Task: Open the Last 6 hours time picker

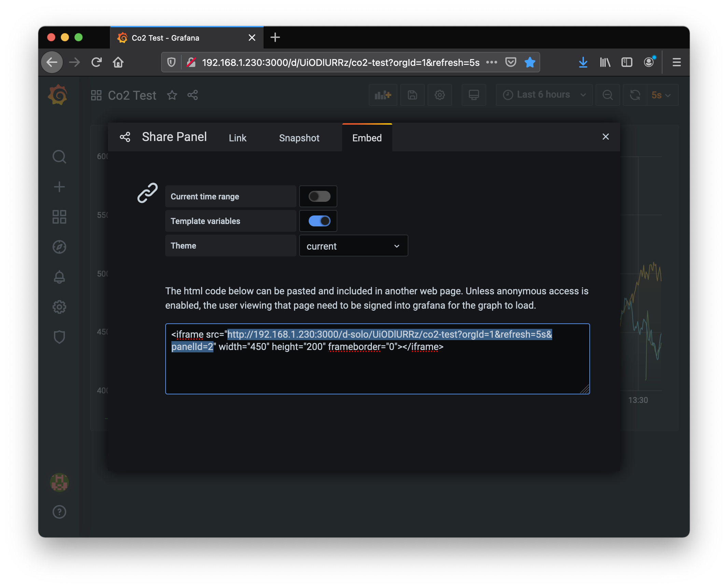Action: (544, 95)
